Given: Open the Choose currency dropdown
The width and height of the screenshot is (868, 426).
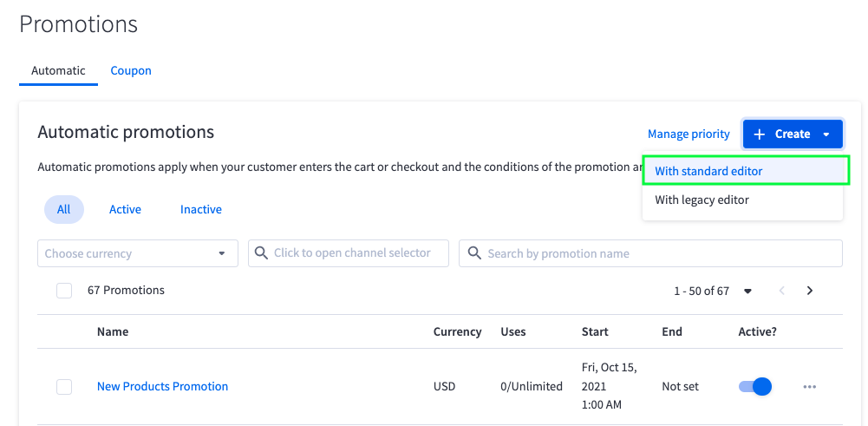Looking at the screenshot, I should pos(138,253).
